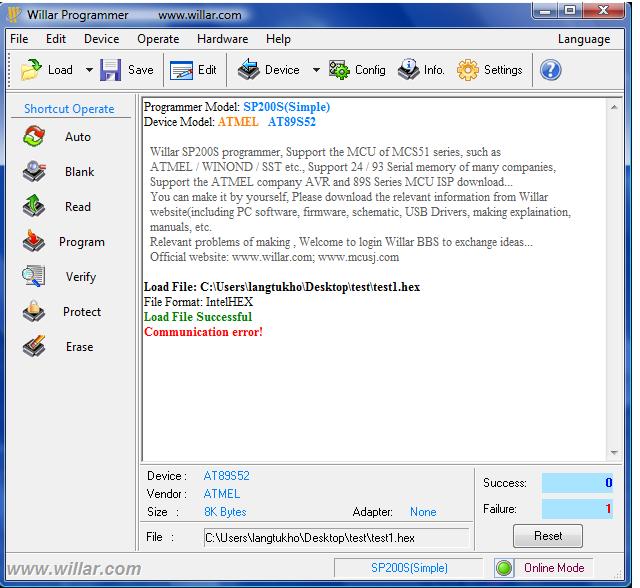Viewport: 640px width, 588px height.
Task: Click the Load File path line in log
Action: tap(282, 287)
